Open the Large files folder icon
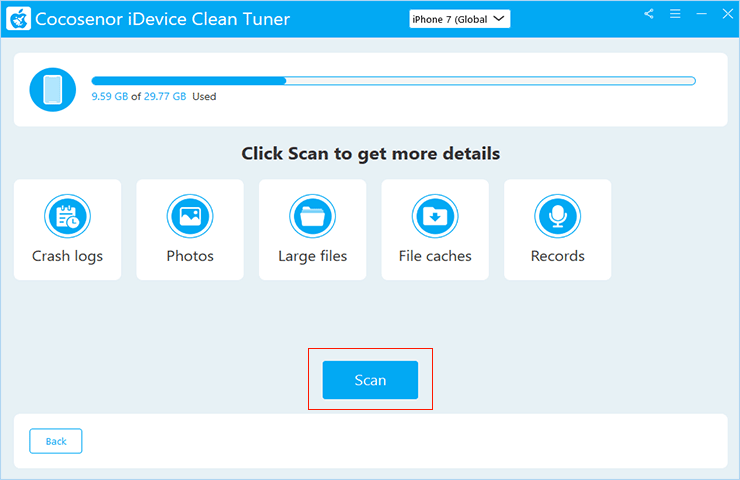The height and width of the screenshot is (480, 740). [x=312, y=216]
